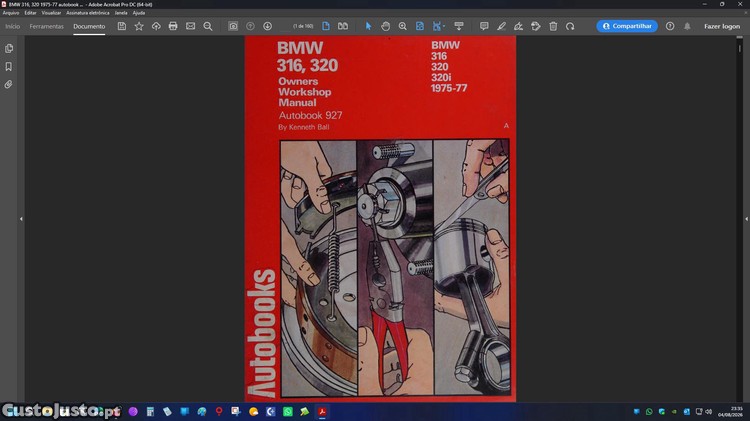This screenshot has height=421, width=750.
Task: Save the document with the floppy disk icon
Action: click(121, 26)
